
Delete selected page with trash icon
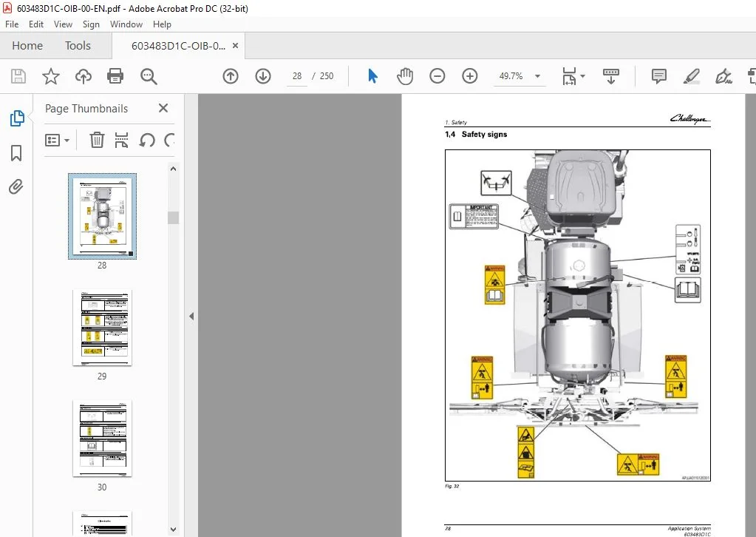97,141
